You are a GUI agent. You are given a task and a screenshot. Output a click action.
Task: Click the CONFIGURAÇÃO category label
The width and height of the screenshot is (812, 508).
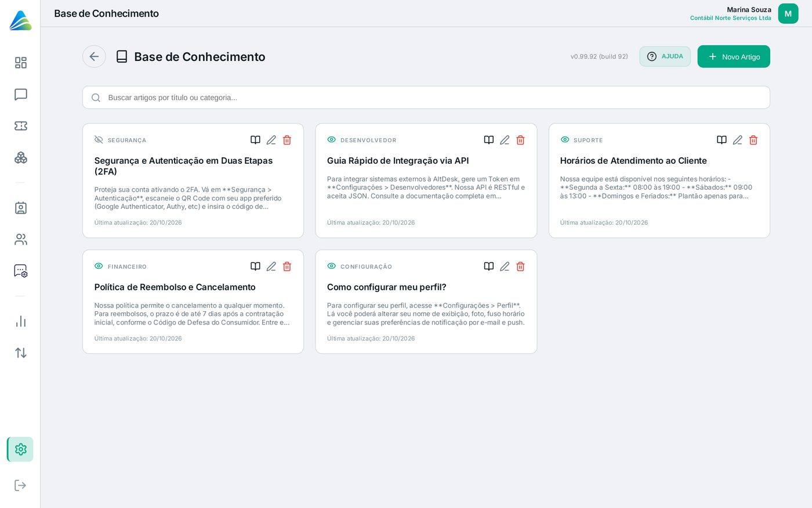(x=366, y=267)
